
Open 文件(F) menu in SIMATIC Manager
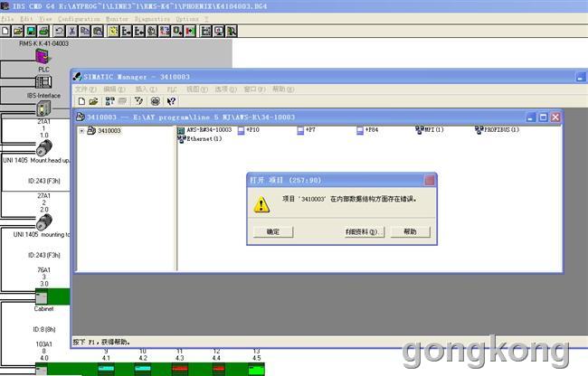point(86,89)
